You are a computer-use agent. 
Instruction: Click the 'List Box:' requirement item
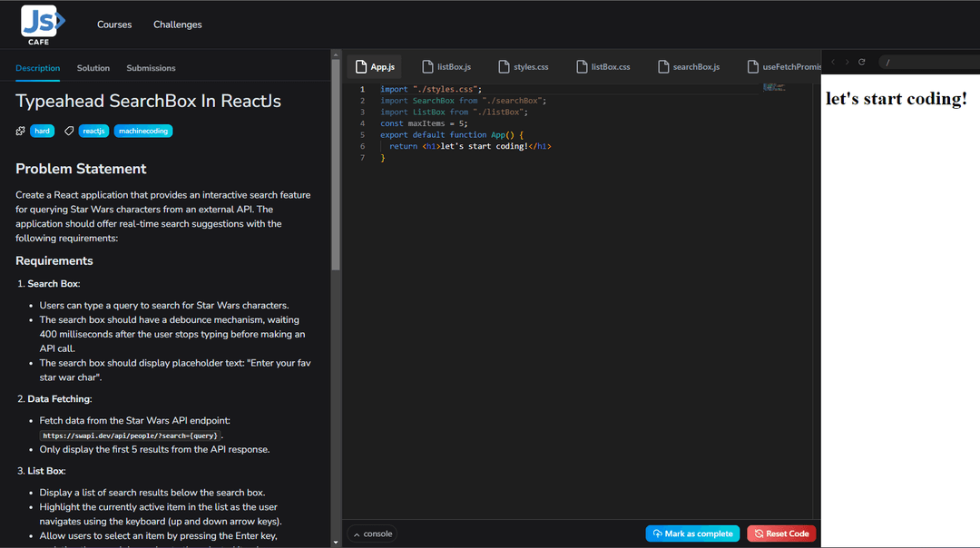click(x=46, y=471)
